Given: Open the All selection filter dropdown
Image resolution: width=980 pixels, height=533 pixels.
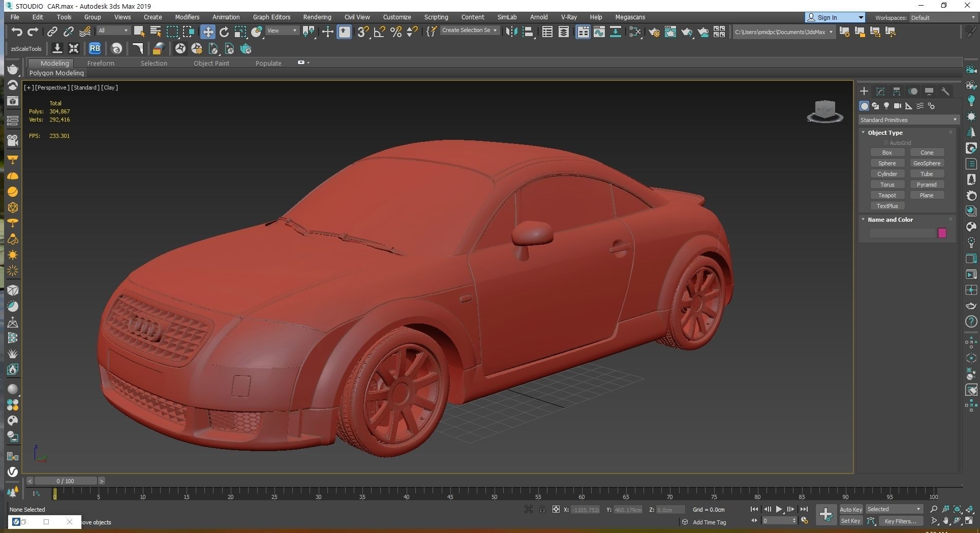Looking at the screenshot, I should pyautogui.click(x=113, y=31).
